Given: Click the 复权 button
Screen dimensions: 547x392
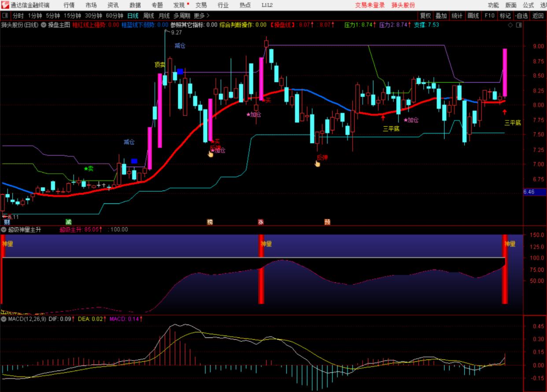Looking at the screenshot, I should point(425,16).
